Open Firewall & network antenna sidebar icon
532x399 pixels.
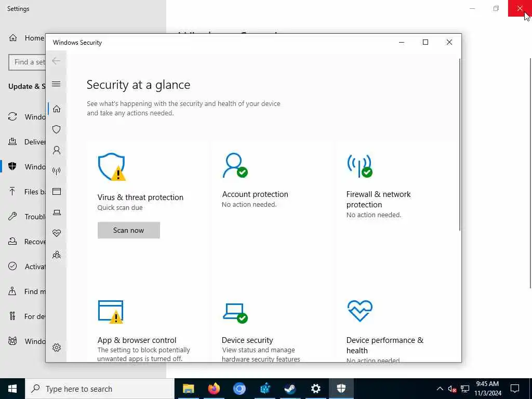[x=57, y=170]
